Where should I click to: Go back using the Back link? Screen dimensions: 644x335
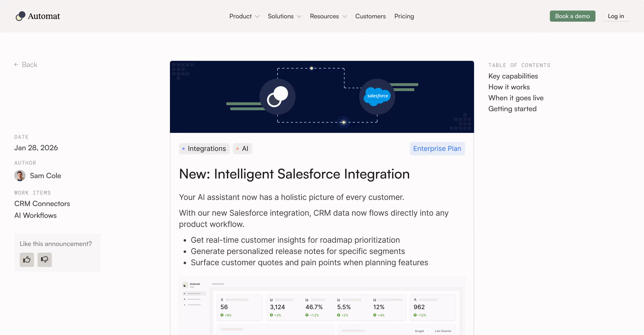click(26, 65)
